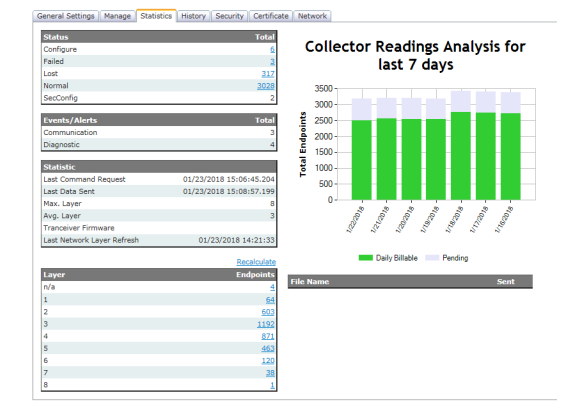Click the Diagnostic events row label
This screenshot has height=406, width=588.
(61, 145)
